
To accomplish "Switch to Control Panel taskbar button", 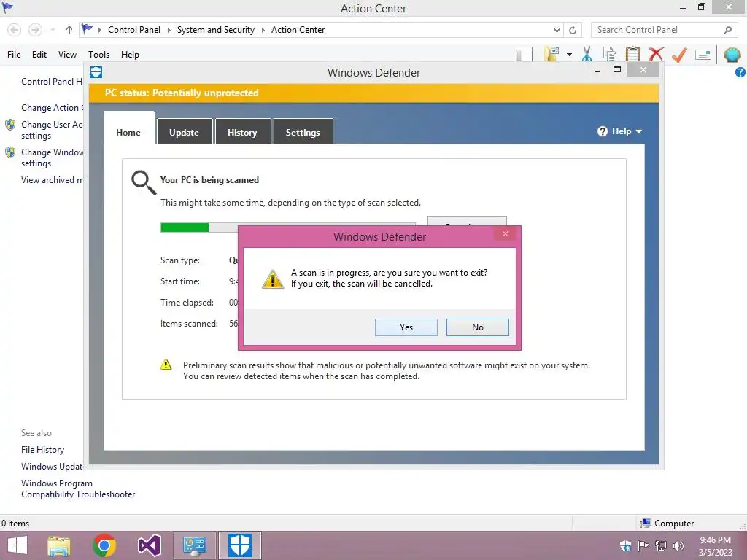I will 194,545.
